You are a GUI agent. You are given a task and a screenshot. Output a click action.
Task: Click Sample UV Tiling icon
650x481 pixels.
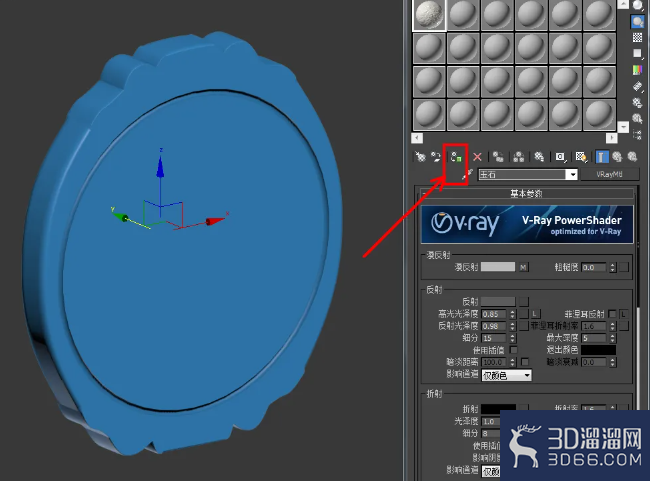tap(638, 53)
